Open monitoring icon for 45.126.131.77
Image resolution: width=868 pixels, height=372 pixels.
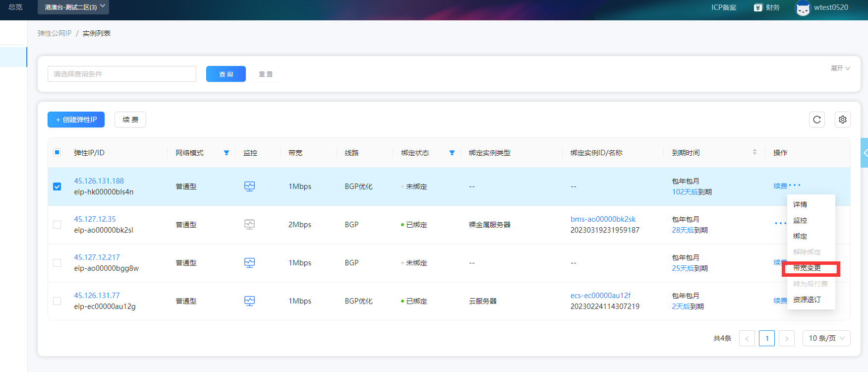pos(249,301)
